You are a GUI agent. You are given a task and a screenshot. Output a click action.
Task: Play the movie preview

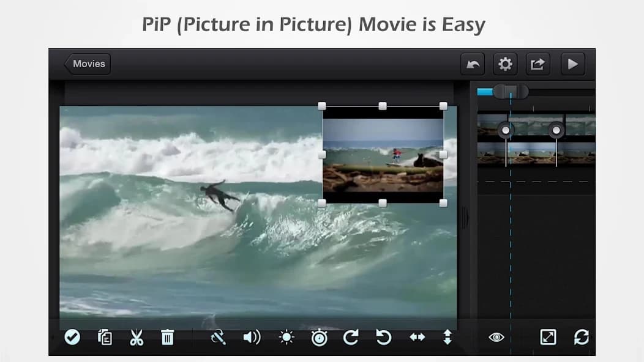tap(572, 63)
